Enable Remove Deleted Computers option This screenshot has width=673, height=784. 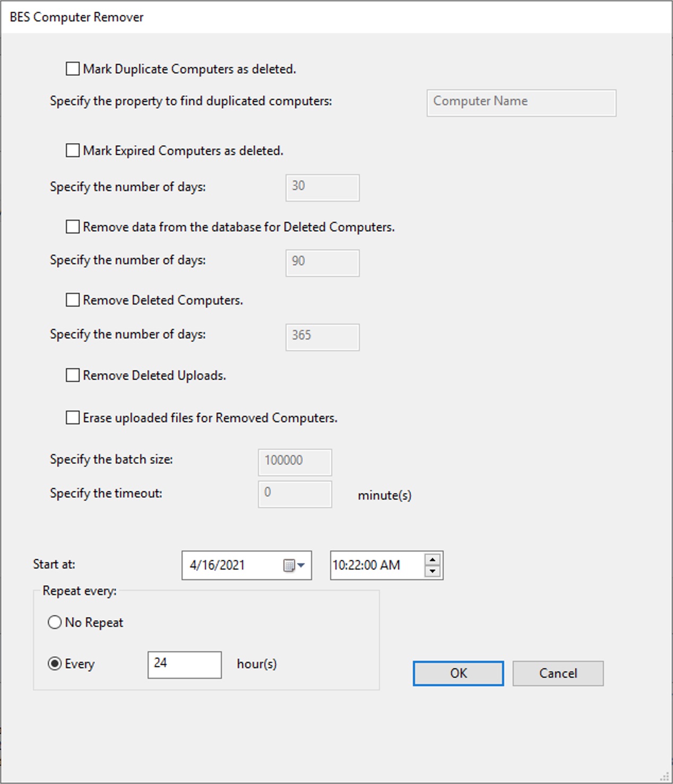pos(73,300)
